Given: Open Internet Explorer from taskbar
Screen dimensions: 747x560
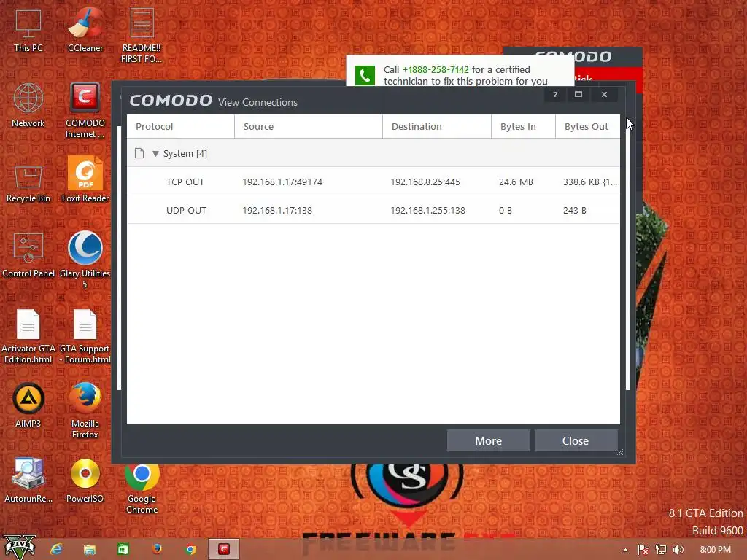Looking at the screenshot, I should click(x=56, y=550).
